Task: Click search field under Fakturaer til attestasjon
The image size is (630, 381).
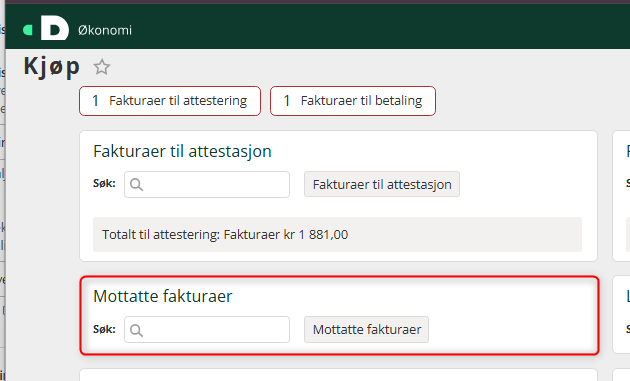Action: click(207, 184)
